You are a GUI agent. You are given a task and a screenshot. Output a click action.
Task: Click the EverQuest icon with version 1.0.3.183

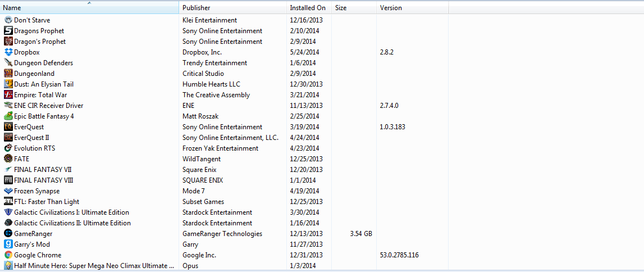[8, 126]
